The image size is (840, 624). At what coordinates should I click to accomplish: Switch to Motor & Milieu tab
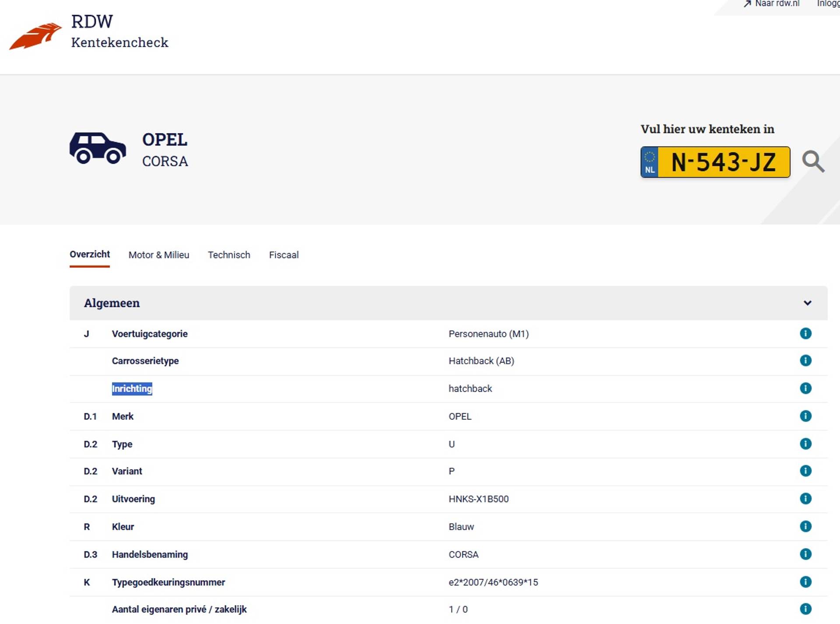click(159, 255)
